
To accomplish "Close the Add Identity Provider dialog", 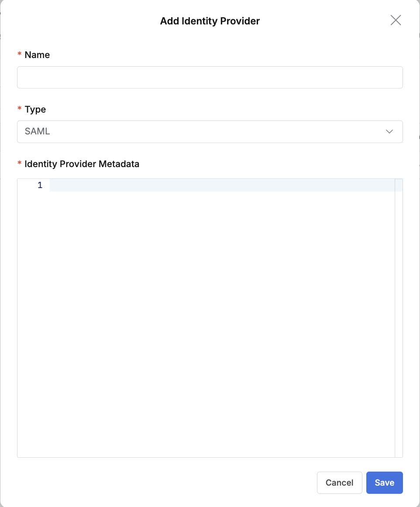I will tap(396, 21).
